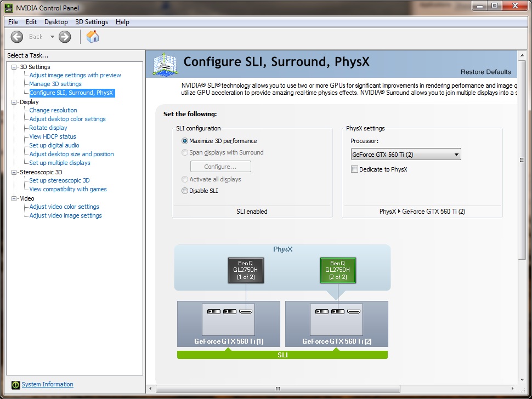Open the Home icon in toolbar
532x399 pixels.
pyautogui.click(x=93, y=37)
